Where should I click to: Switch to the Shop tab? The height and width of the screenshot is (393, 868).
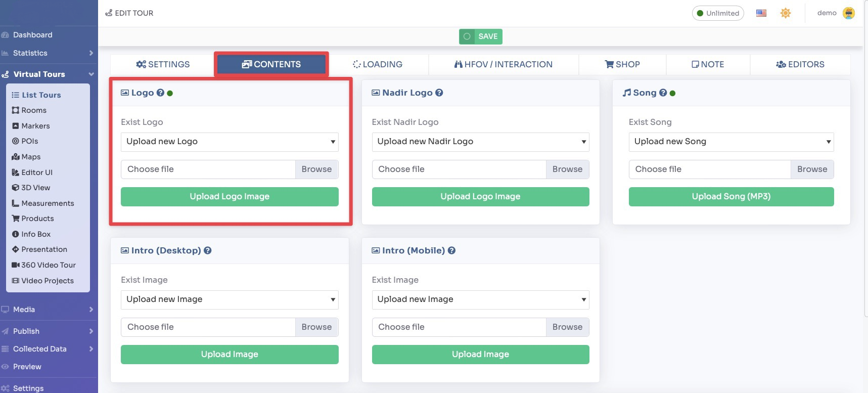[622, 64]
